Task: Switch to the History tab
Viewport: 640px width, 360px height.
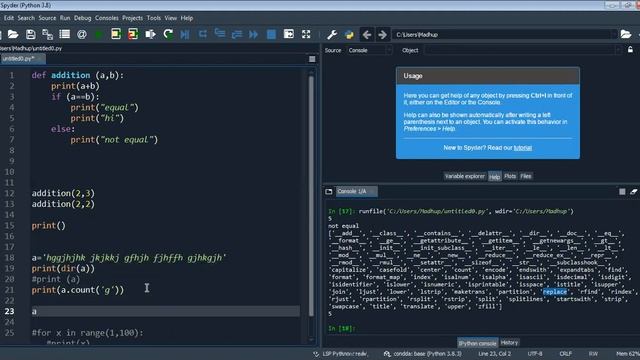Action: coord(509,342)
